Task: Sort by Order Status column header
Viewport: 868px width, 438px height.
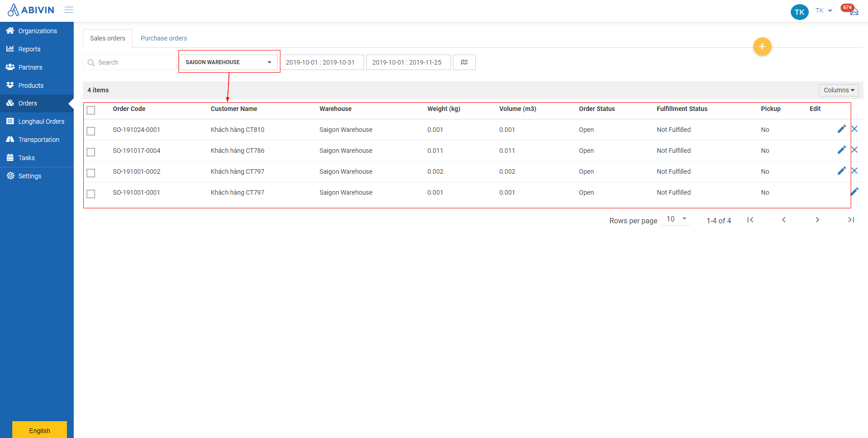Action: (597, 109)
